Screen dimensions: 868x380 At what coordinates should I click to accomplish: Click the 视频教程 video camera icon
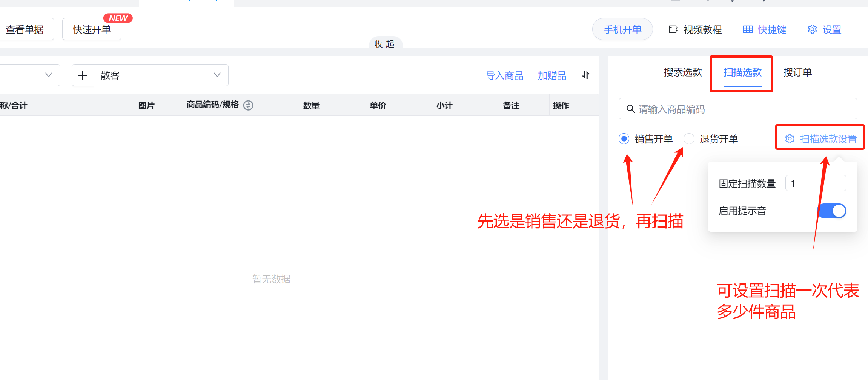click(x=673, y=29)
